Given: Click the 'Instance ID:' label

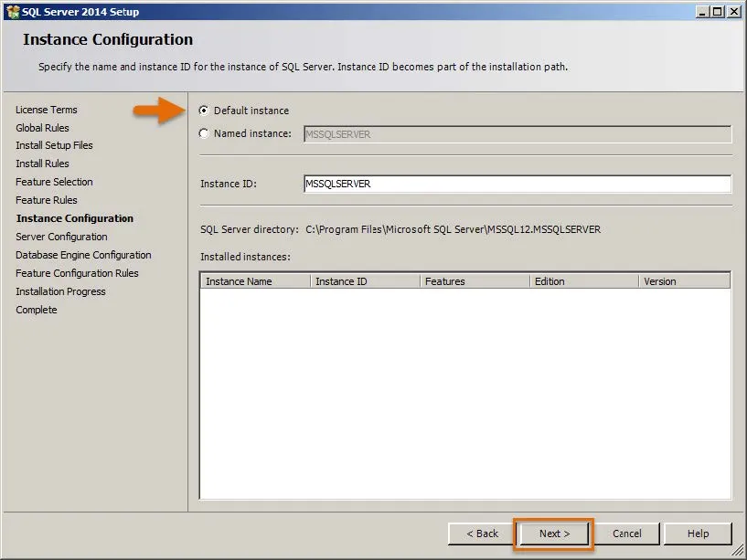Looking at the screenshot, I should [229, 184].
